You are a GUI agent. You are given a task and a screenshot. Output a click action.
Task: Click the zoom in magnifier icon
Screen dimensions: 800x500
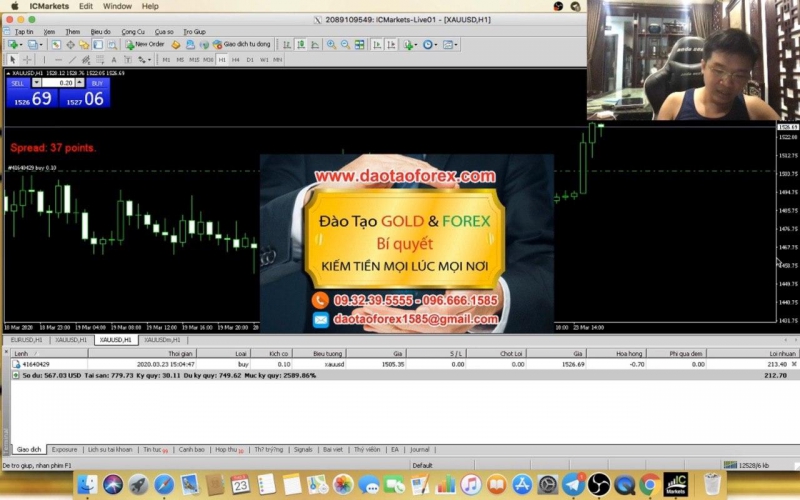pos(330,45)
